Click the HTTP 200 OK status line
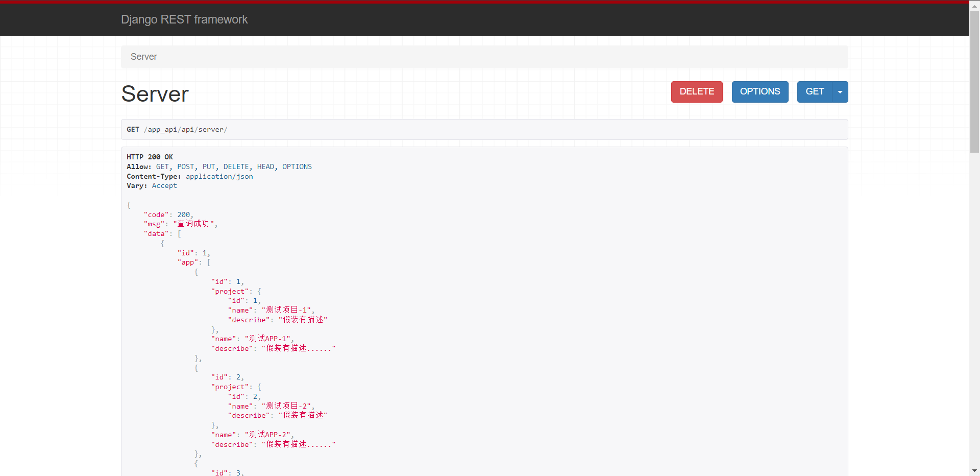 150,157
